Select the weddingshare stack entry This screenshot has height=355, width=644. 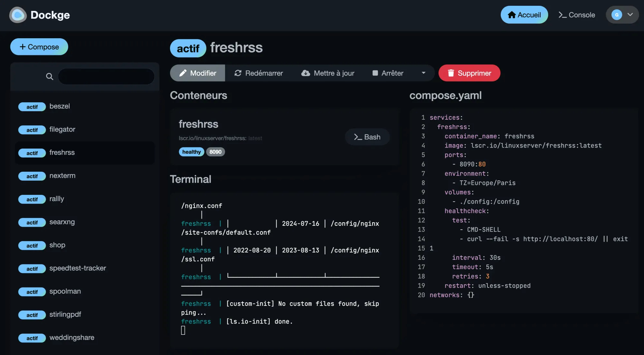(x=72, y=338)
